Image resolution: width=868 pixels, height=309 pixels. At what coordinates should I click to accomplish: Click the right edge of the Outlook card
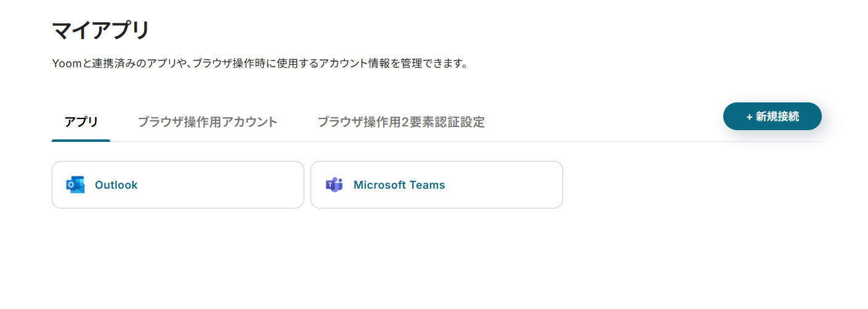click(x=302, y=185)
